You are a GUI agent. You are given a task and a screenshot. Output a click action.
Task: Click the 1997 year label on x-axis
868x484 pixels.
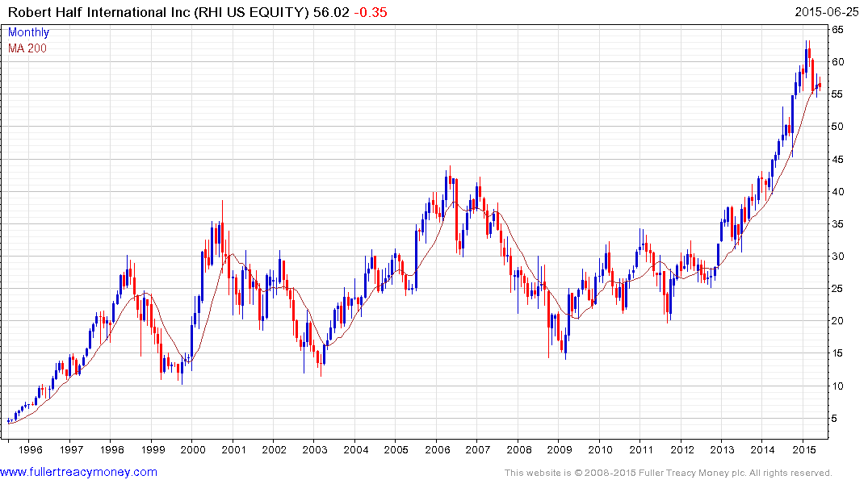pyautogui.click(x=71, y=449)
